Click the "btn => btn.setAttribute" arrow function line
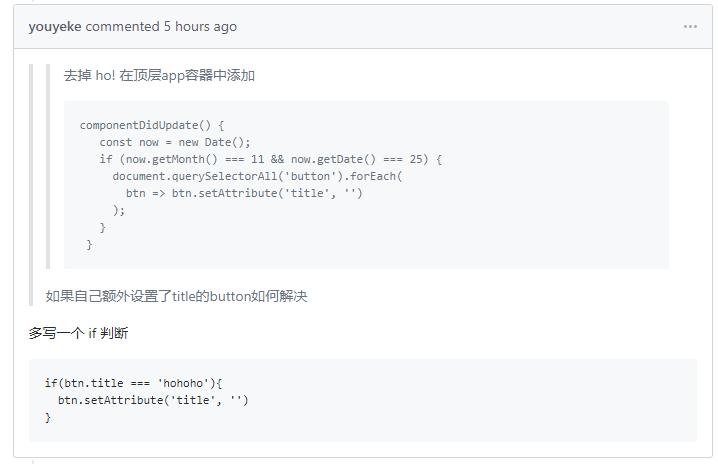The image size is (718, 464). (244, 193)
